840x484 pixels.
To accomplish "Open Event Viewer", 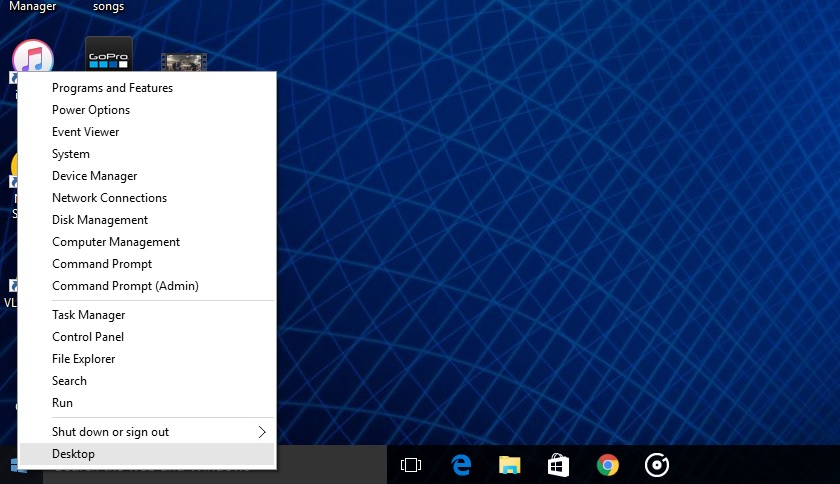I will coord(147,132).
